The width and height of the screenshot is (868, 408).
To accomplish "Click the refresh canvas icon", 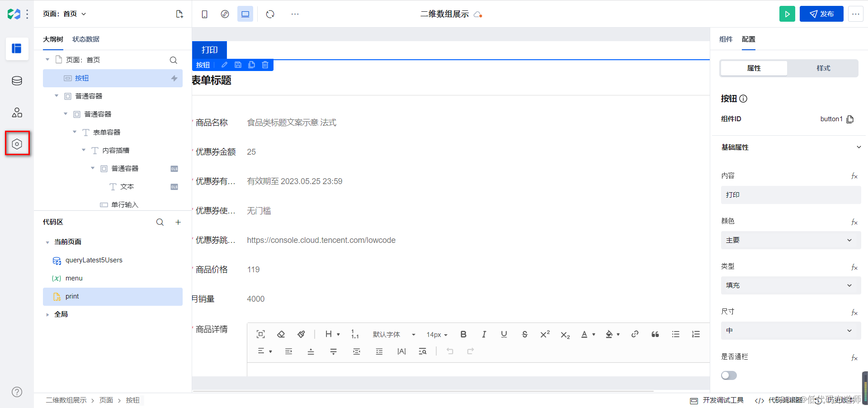I will 270,14.
